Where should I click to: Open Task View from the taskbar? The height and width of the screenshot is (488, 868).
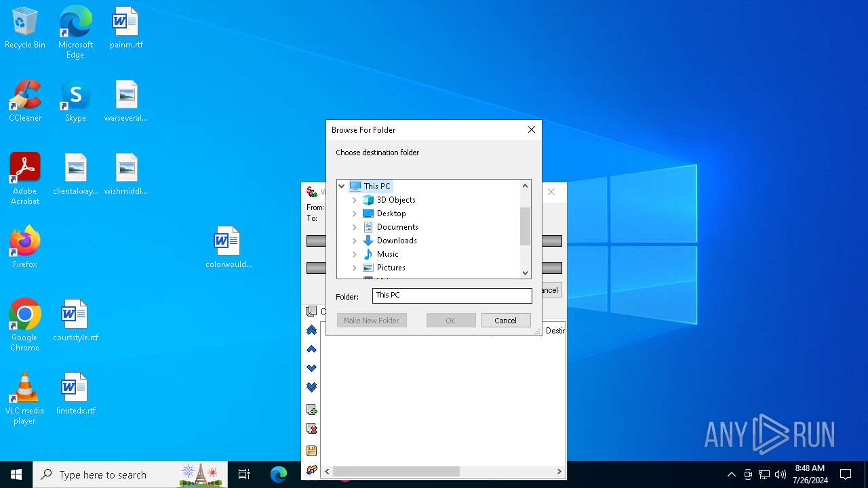[244, 474]
